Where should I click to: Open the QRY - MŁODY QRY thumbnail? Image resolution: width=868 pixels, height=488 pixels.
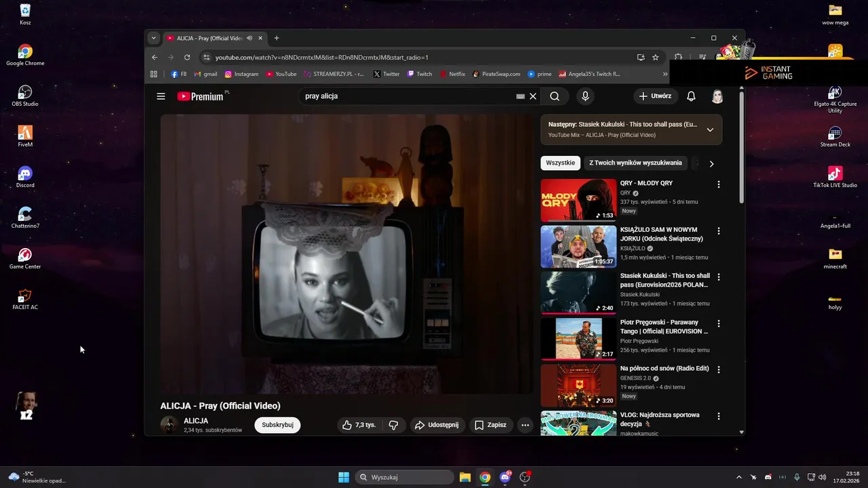(x=578, y=201)
